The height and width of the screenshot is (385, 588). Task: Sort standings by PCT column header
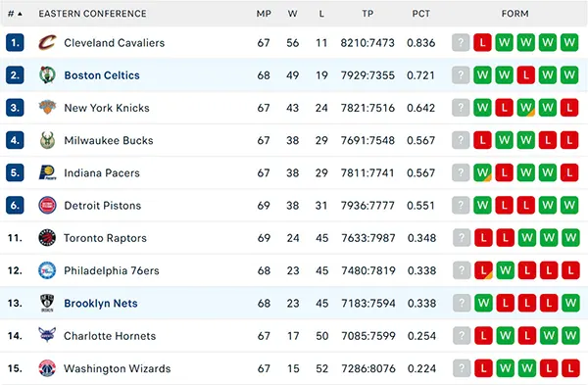[x=420, y=14]
